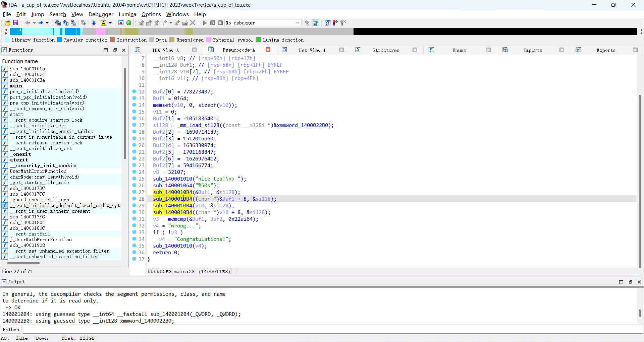Screen dimensions: 644x342
Task: Toggle breakpoint dot on line 31
Action: pyautogui.click(x=134, y=219)
